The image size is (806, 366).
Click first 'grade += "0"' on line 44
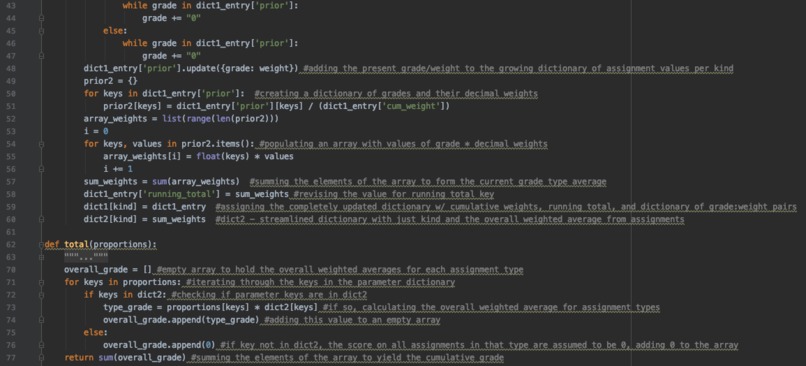171,18
